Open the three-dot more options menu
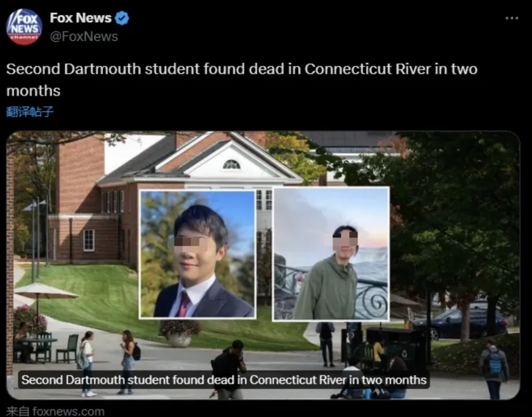Viewport: 532px width, 417px height. pos(512,18)
